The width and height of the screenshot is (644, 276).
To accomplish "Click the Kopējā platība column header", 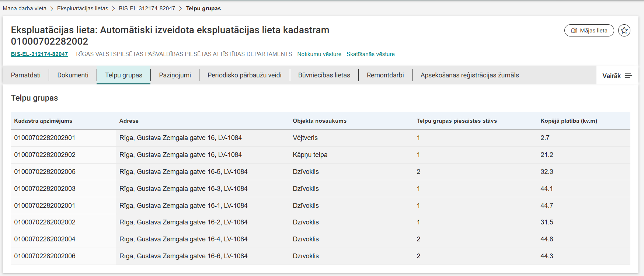I will point(568,121).
